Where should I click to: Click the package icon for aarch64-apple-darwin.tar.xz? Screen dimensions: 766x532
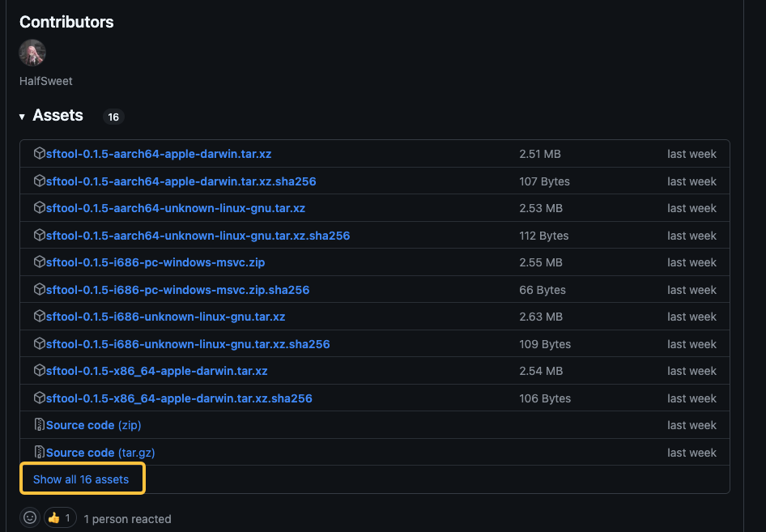click(x=40, y=154)
